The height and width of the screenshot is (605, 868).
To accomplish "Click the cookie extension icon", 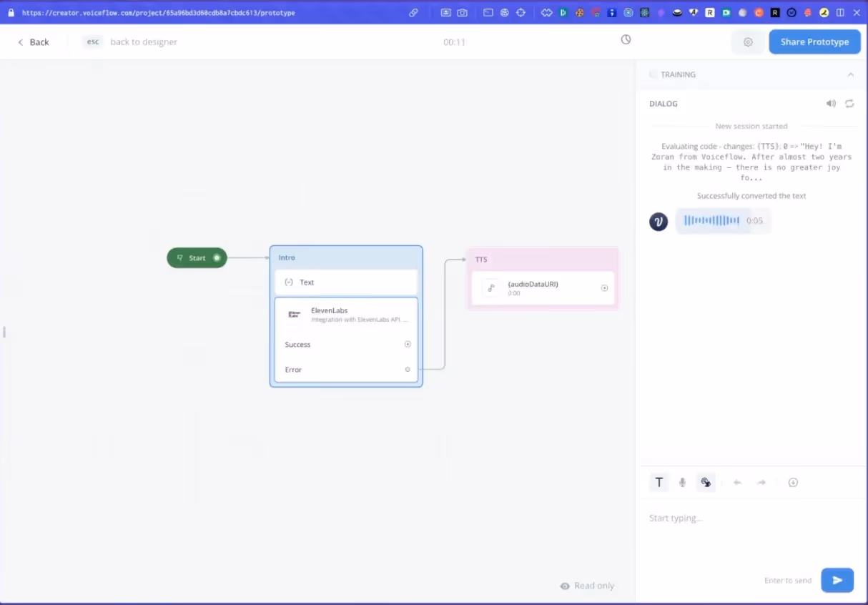I will (580, 13).
